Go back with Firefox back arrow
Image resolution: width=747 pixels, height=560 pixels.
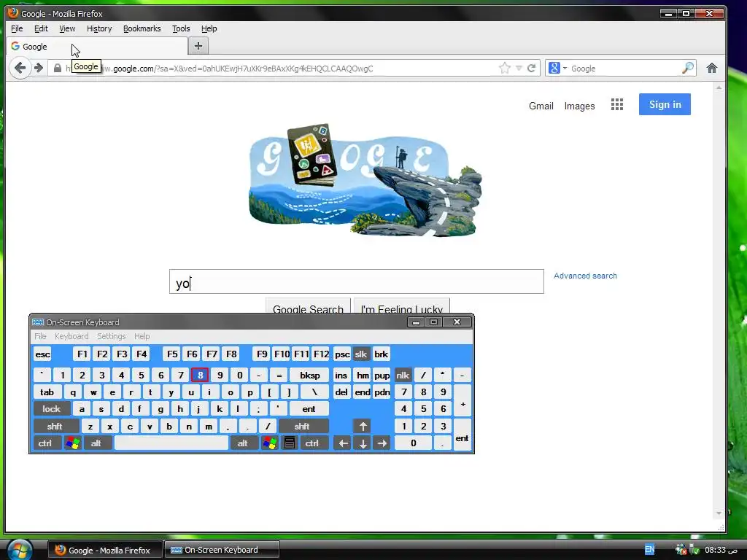point(20,68)
